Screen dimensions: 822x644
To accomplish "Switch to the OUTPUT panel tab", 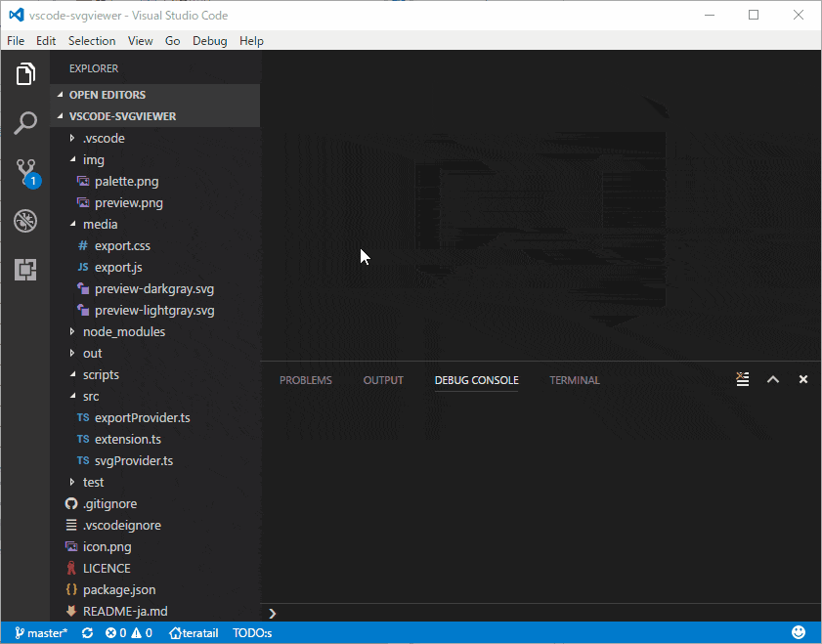I will [x=383, y=380].
